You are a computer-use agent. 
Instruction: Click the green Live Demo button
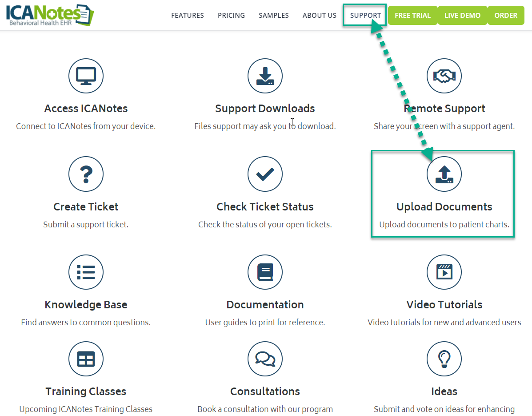pyautogui.click(x=462, y=16)
